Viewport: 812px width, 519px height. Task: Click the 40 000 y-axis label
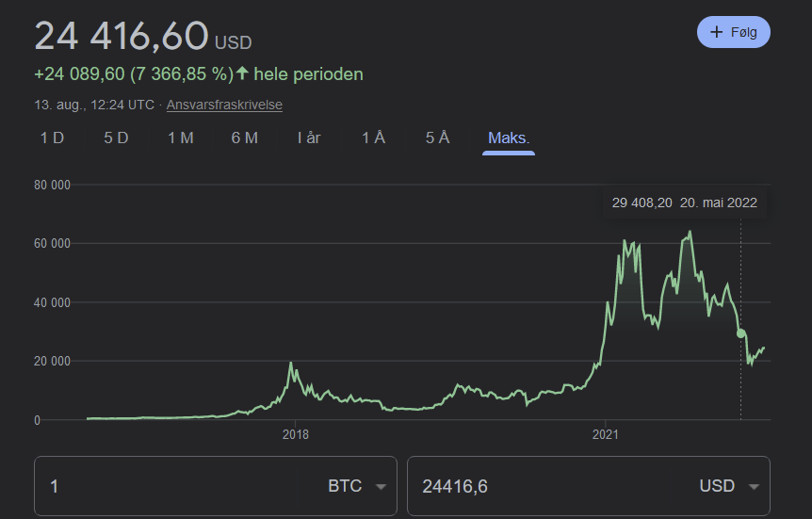coord(53,302)
